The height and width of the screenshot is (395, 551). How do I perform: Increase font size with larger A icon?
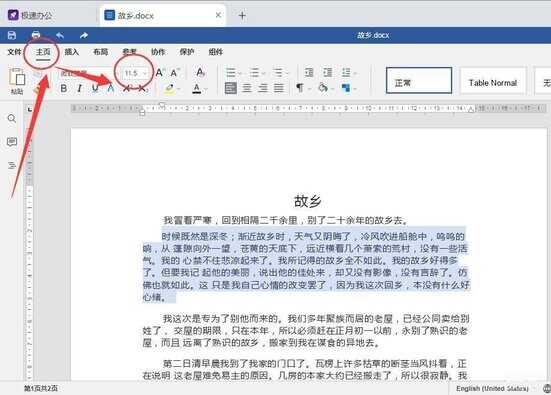click(159, 73)
